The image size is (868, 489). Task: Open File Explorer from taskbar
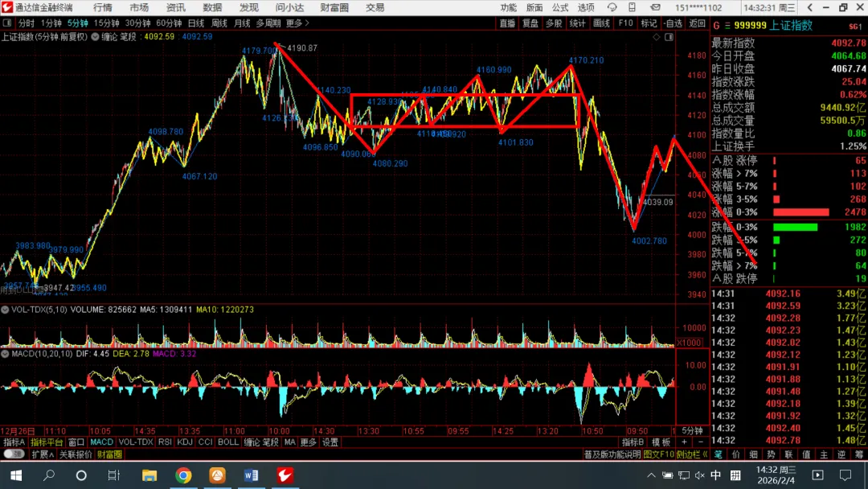tap(149, 475)
